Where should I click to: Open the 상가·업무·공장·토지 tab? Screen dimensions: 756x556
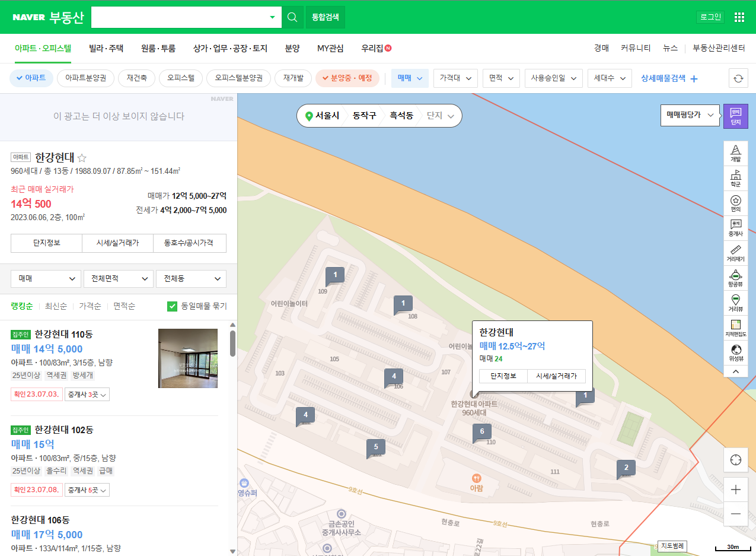(231, 49)
